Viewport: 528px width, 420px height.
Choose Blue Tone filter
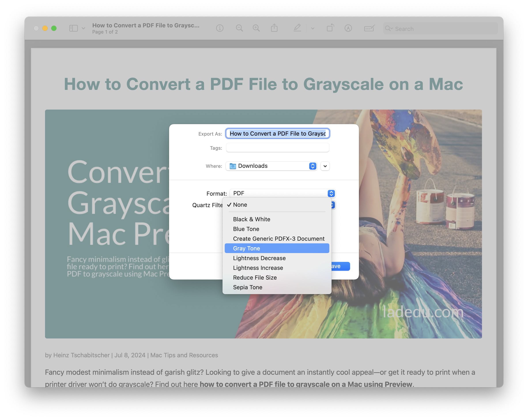pos(277,229)
